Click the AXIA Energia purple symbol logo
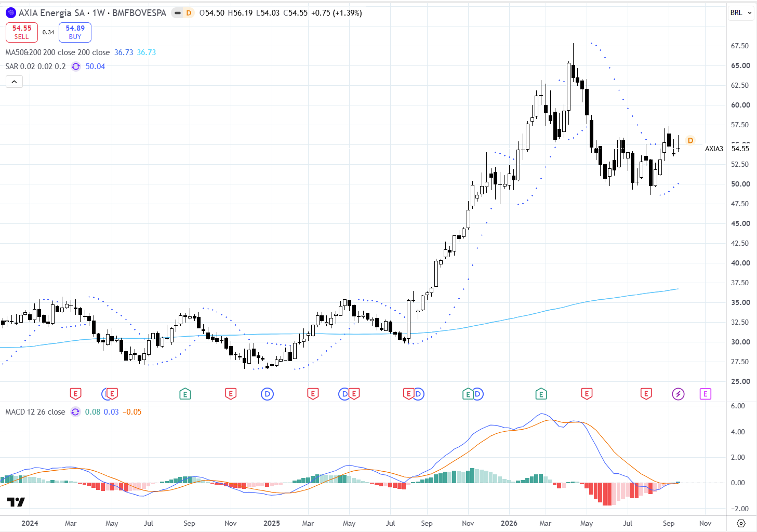The image size is (757, 532). (x=10, y=13)
